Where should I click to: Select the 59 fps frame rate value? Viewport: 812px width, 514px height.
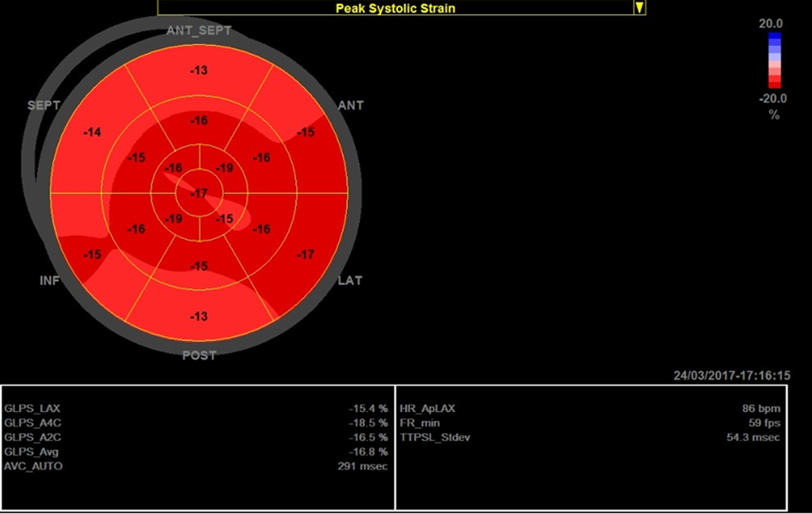(764, 423)
